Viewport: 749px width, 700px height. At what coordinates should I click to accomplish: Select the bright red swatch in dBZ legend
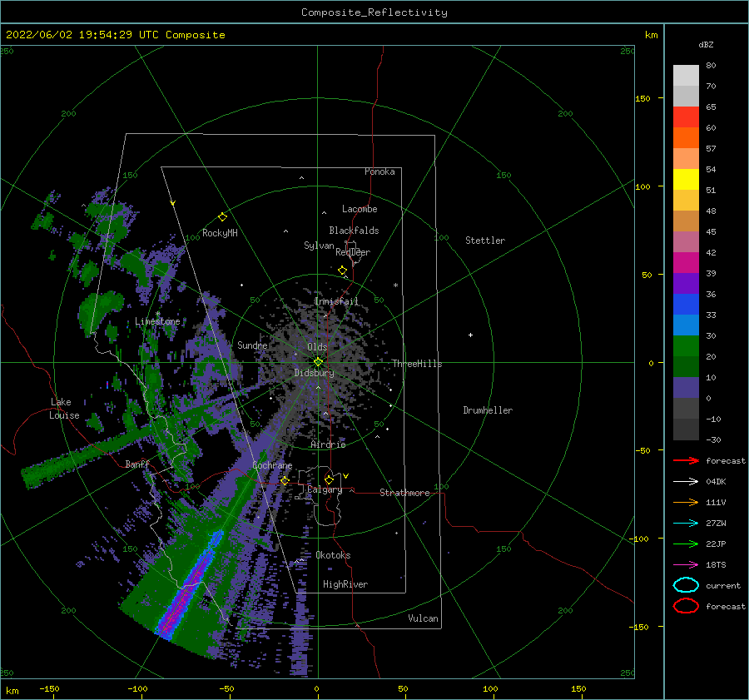tap(686, 117)
